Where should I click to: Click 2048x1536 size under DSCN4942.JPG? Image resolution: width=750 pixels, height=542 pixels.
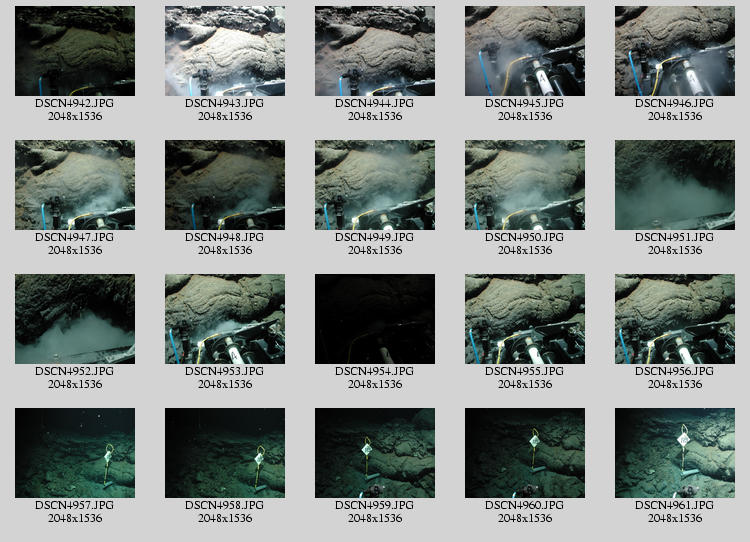[75, 116]
